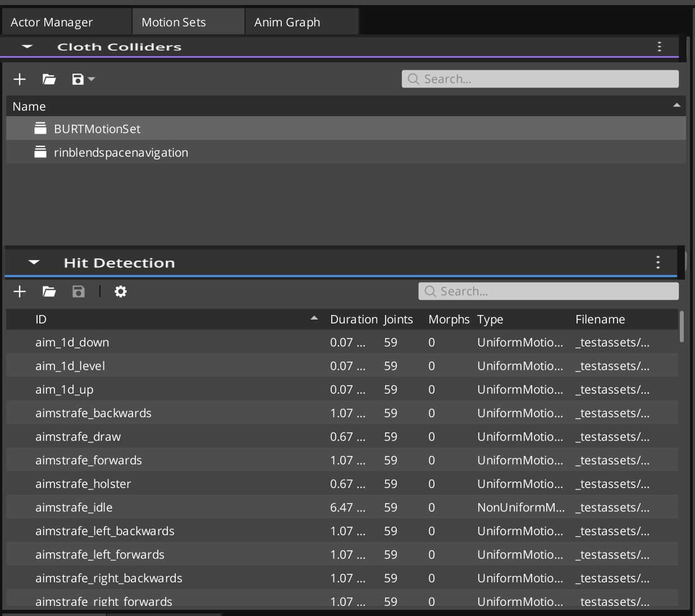Viewport: 695px width, 616px height.
Task: Switch to the Anim Graph tab
Action: click(x=287, y=21)
